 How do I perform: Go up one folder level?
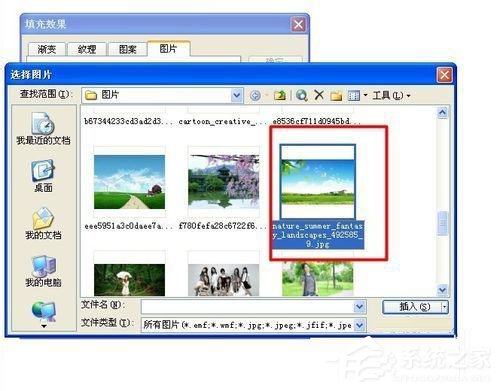280,96
